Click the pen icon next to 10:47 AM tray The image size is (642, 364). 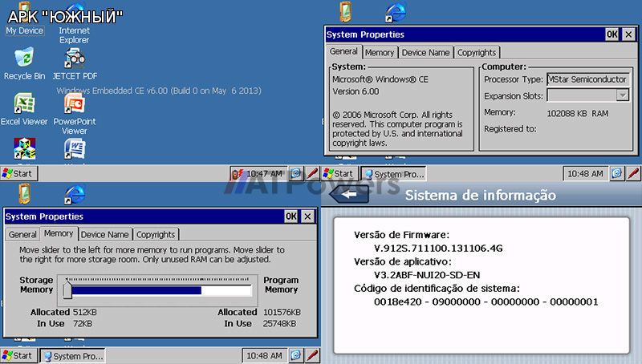point(312,173)
